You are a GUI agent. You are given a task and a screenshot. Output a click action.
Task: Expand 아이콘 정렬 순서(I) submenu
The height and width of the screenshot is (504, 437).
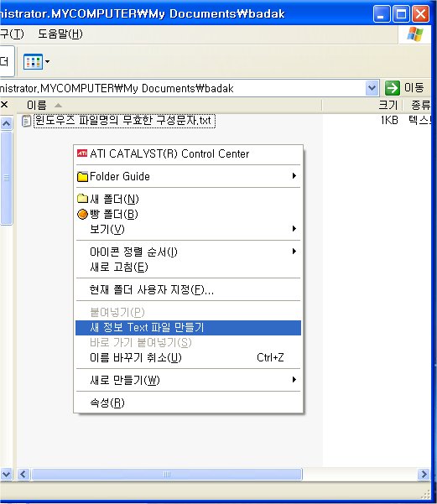pyautogui.click(x=188, y=252)
